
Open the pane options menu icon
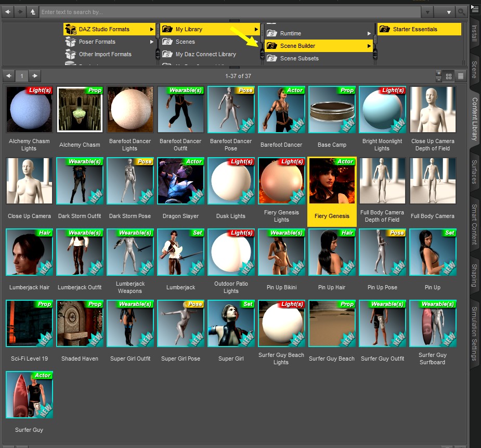pos(475,9)
